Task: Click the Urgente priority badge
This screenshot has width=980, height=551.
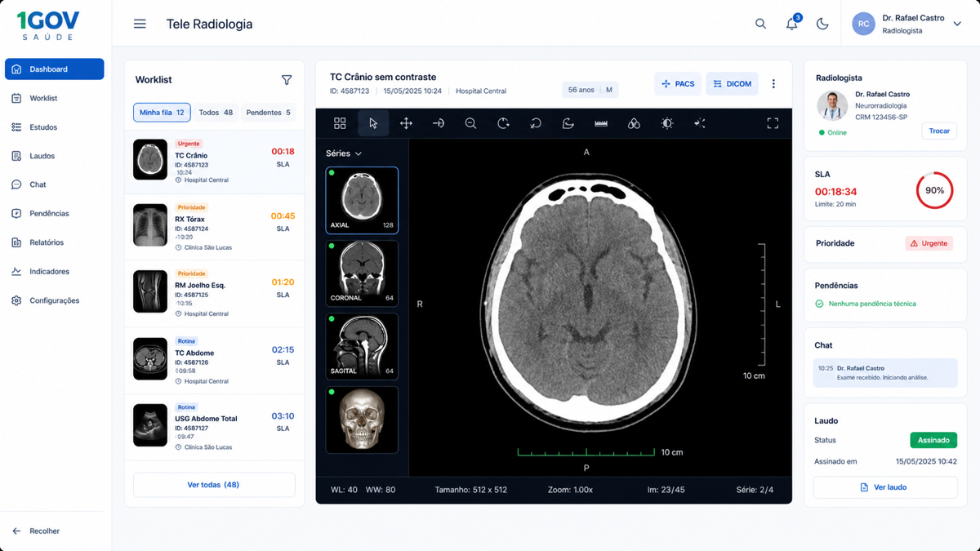Action: point(929,243)
